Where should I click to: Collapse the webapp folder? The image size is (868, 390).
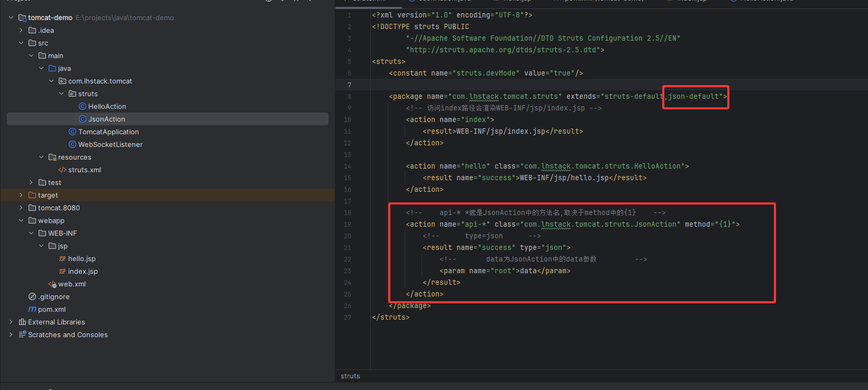click(x=21, y=220)
